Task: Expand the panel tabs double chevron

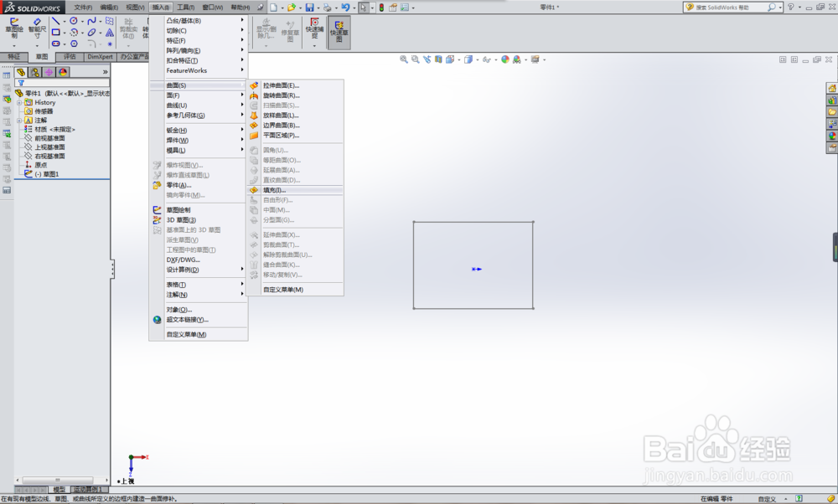Action: pos(106,71)
